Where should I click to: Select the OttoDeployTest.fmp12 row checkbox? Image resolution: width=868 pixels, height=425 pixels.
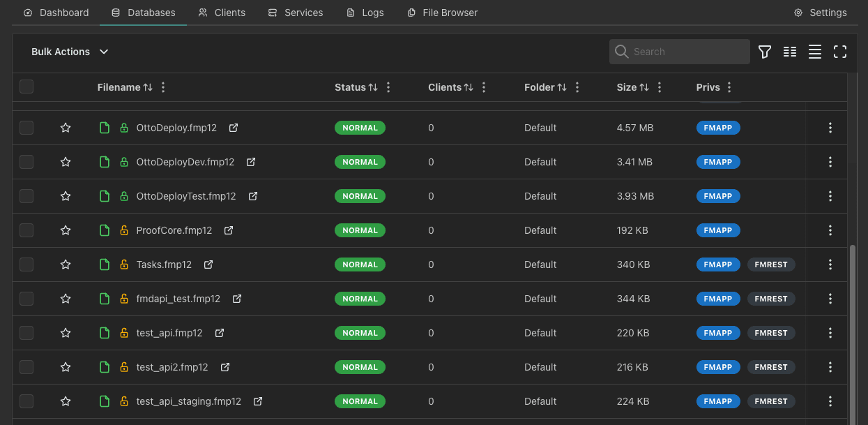(x=26, y=196)
